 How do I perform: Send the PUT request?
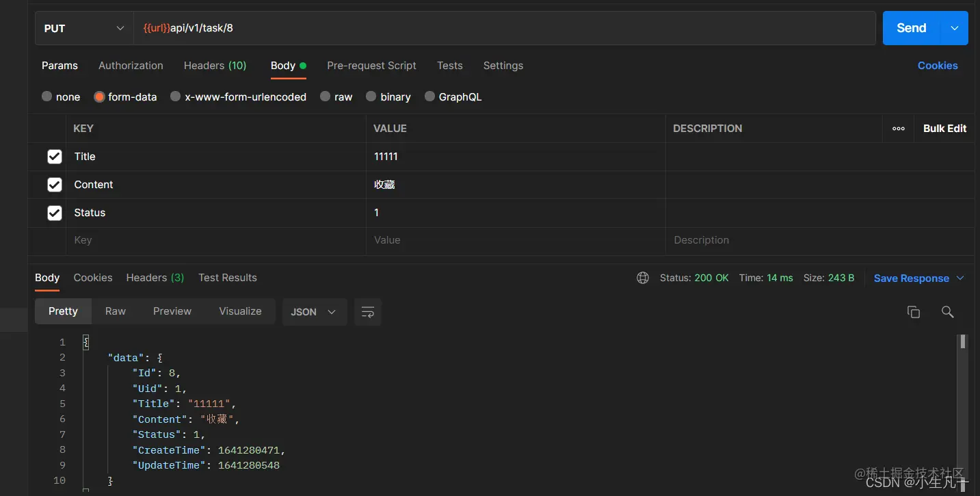pos(912,28)
